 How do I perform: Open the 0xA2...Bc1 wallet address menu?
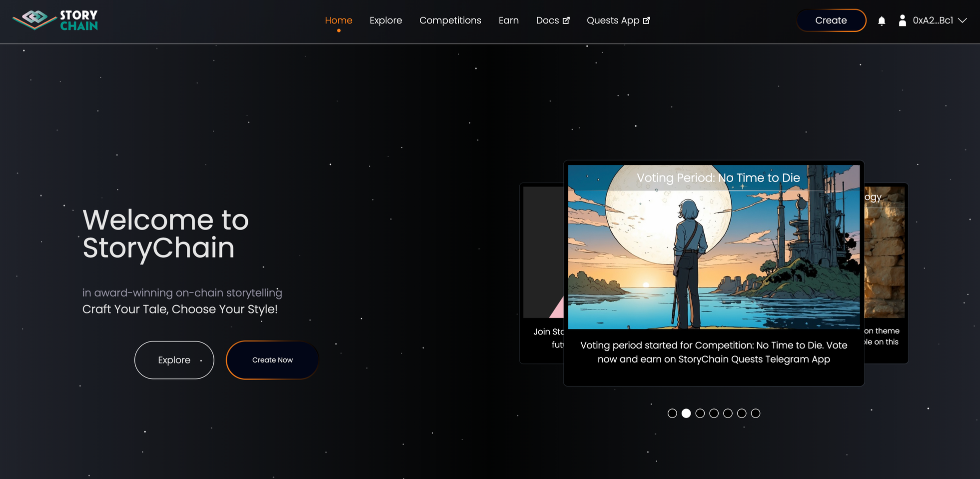tap(933, 20)
